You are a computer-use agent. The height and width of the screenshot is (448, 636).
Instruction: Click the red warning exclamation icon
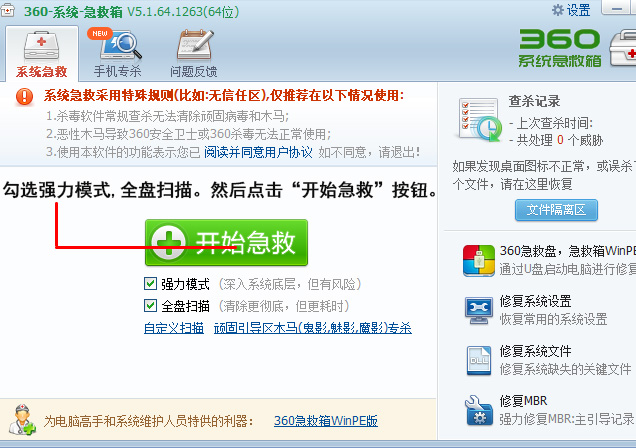[25, 97]
